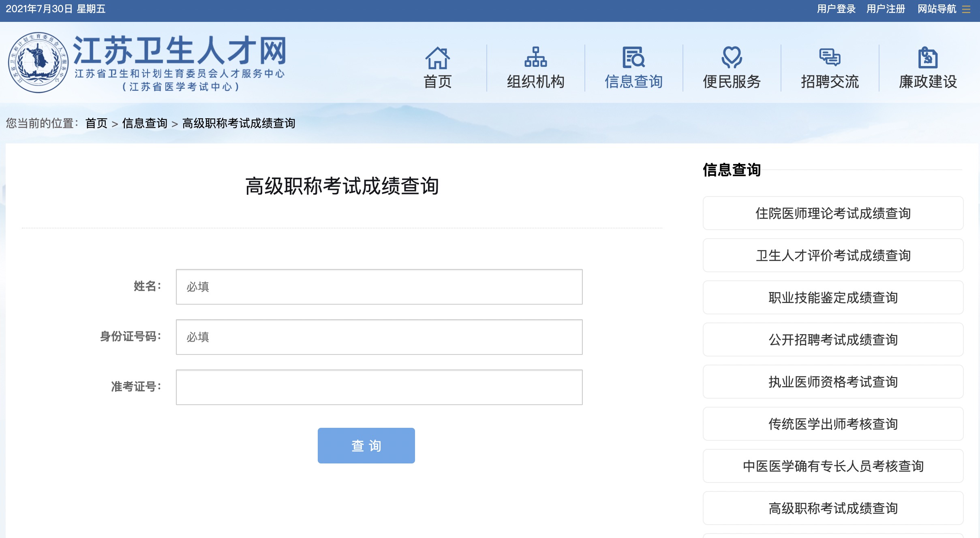
Task: Click the 用户登录 user login icon
Action: click(x=830, y=9)
